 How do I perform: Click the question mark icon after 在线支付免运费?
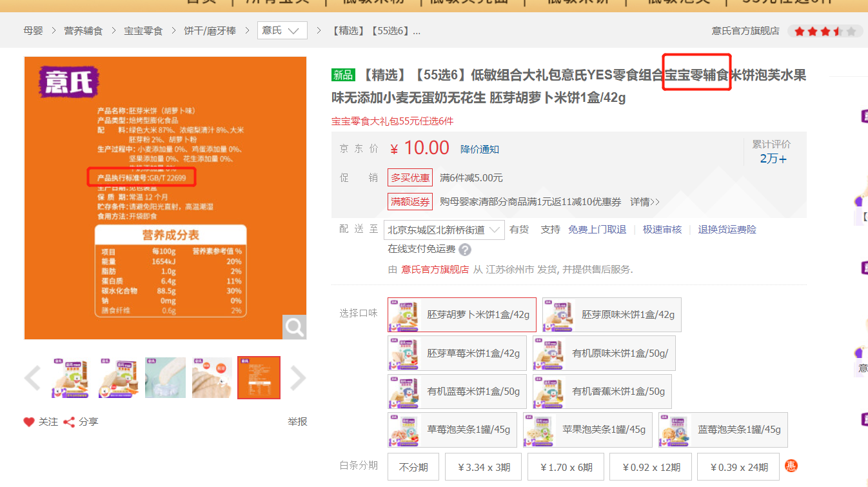[x=465, y=250]
